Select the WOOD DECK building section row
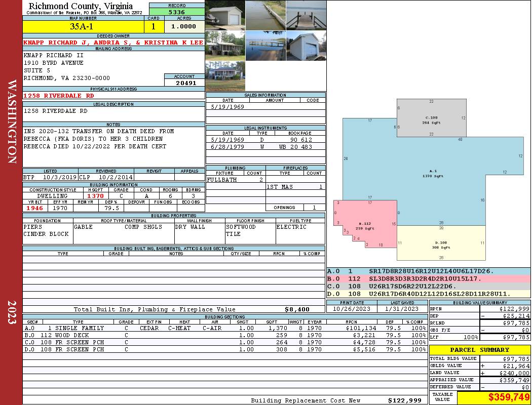 (x=224, y=335)
